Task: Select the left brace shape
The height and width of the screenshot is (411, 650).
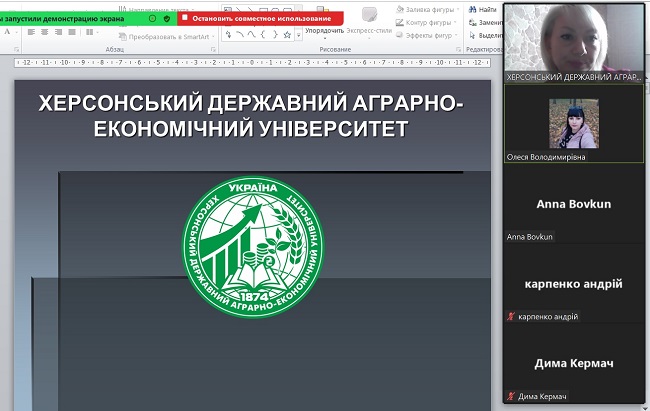Action: tap(263, 35)
